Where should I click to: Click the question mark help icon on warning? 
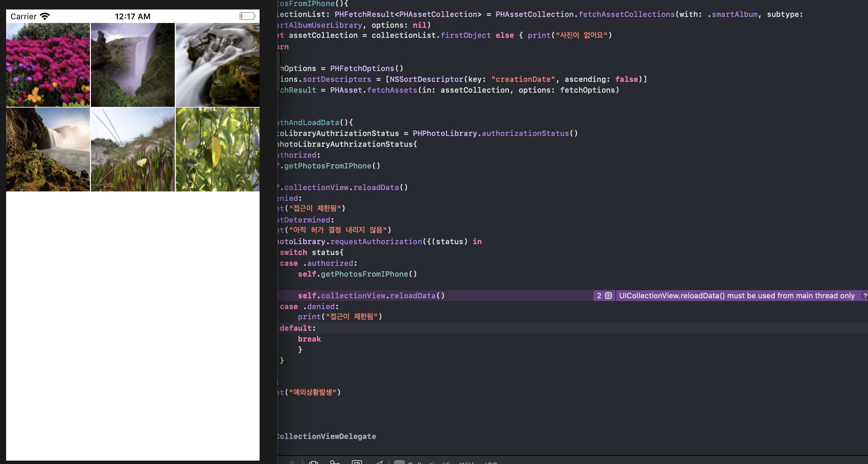865,296
